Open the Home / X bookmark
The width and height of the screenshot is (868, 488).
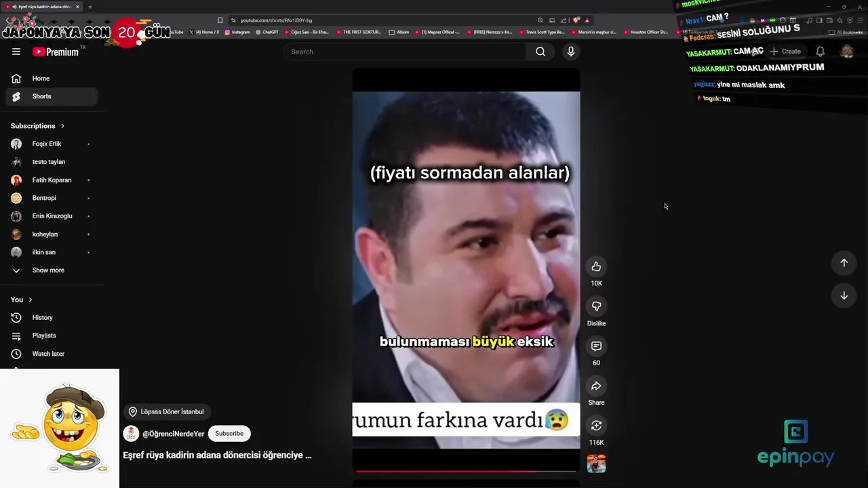[x=204, y=32]
